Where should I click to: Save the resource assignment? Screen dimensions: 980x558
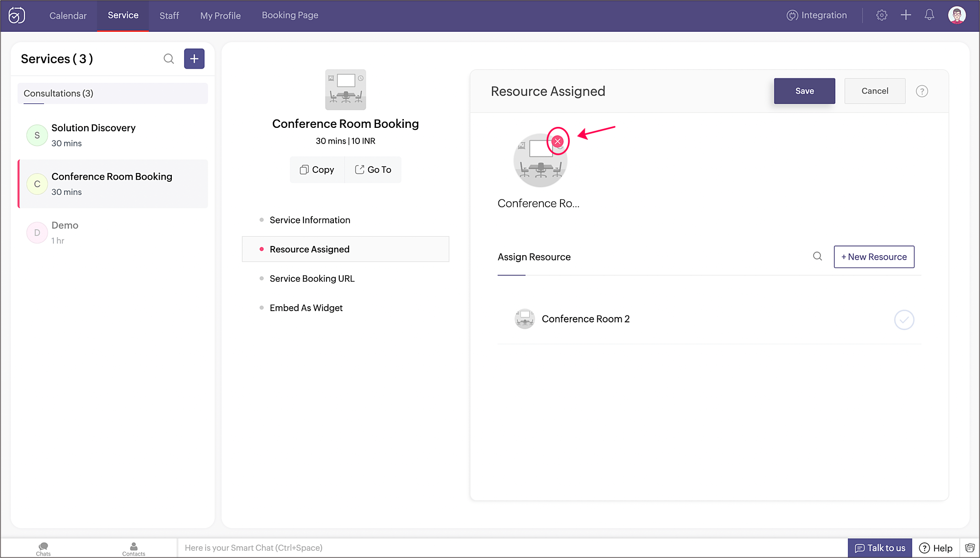(804, 91)
